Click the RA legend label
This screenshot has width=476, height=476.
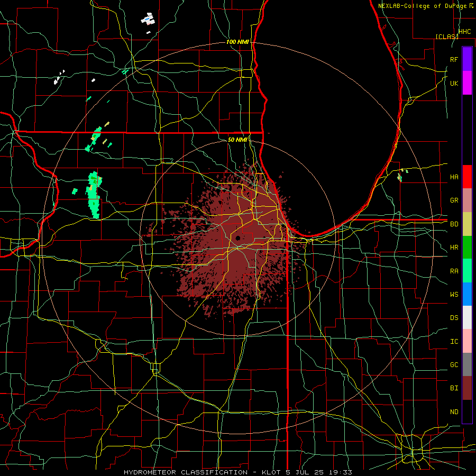[x=454, y=271]
